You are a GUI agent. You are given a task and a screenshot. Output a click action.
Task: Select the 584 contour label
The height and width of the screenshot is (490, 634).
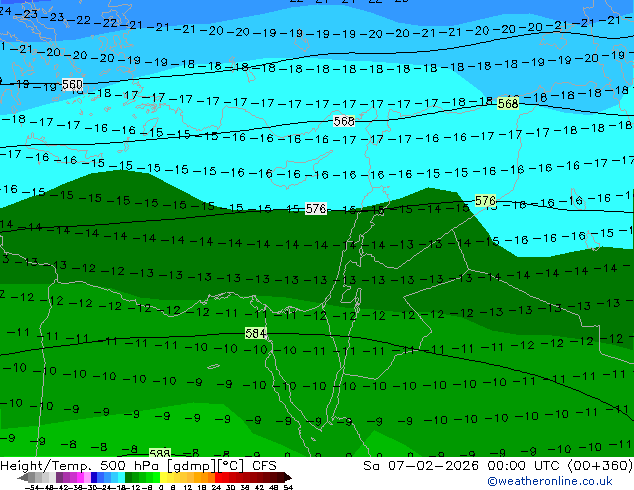[256, 333]
